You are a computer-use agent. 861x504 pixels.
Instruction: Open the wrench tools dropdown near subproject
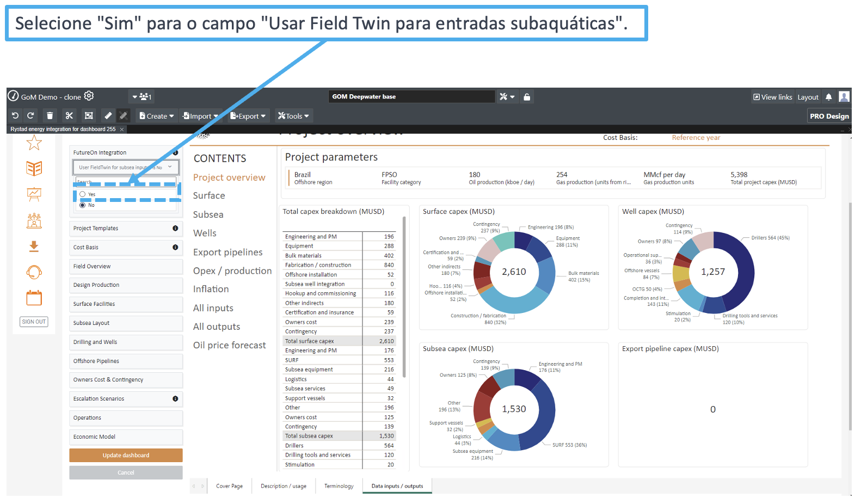pos(507,97)
